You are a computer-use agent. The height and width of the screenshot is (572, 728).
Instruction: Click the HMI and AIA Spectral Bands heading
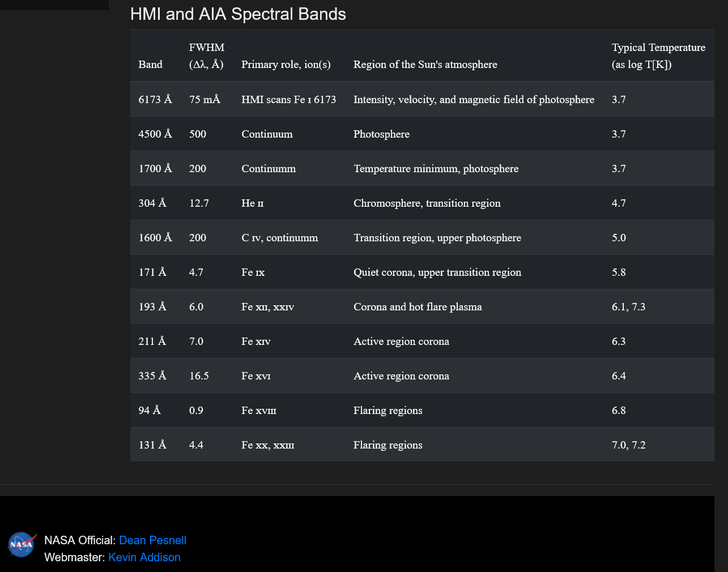tap(238, 14)
